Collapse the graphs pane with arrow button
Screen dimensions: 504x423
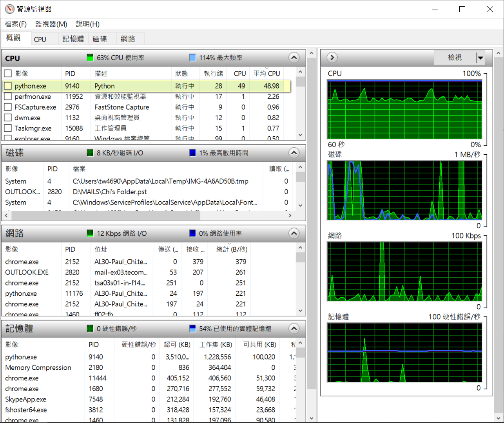click(x=332, y=58)
